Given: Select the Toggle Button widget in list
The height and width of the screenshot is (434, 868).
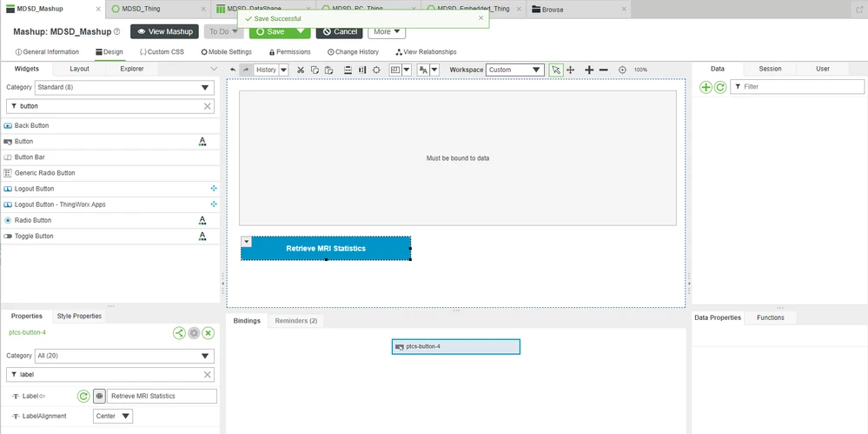Looking at the screenshot, I should (x=109, y=236).
